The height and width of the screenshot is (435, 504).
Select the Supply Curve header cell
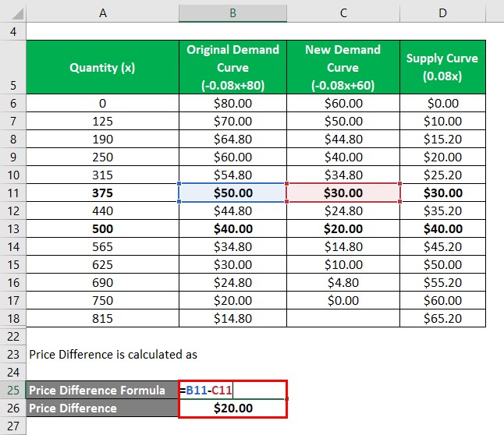click(442, 67)
